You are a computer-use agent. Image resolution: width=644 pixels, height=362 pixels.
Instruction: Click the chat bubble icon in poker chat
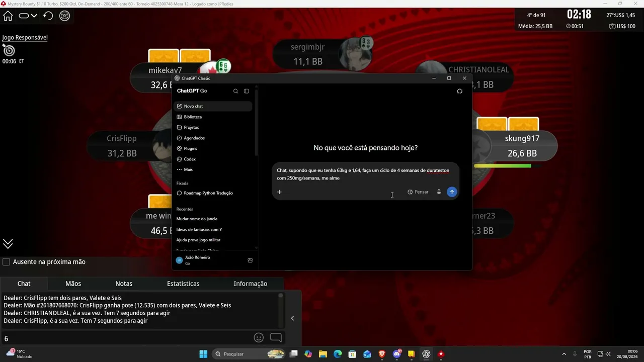click(x=276, y=338)
